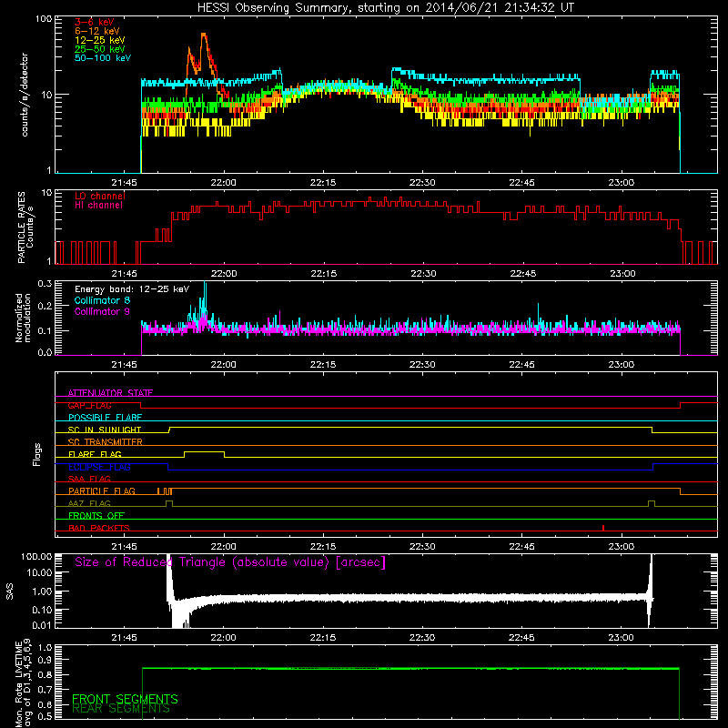Select the 6-12 keV legend label
The height and width of the screenshot is (728, 728).
coord(97,31)
